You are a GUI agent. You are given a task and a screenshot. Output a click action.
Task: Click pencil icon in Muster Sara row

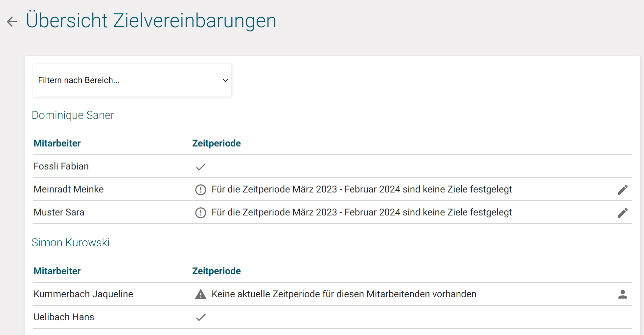coord(622,212)
